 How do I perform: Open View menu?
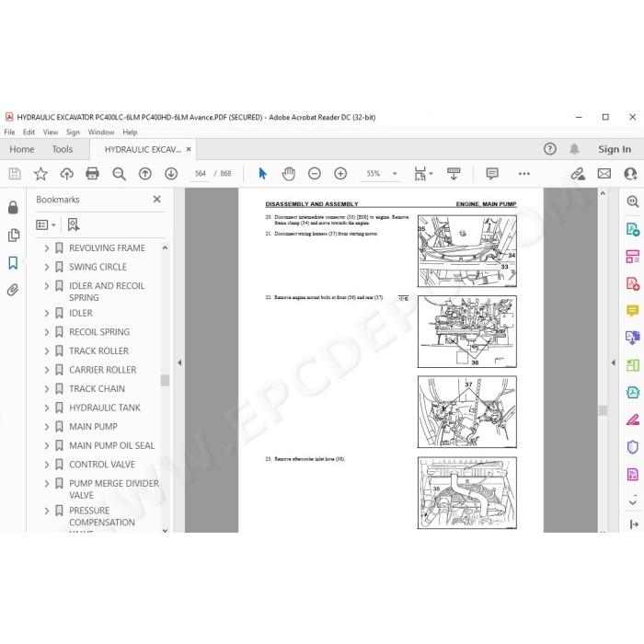[x=51, y=132]
